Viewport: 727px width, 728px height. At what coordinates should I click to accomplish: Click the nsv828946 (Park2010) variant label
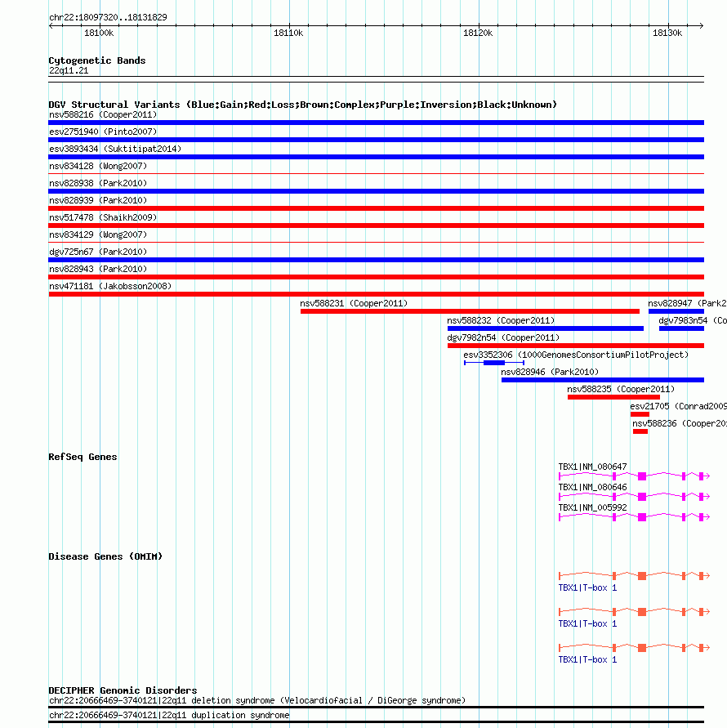[550, 373]
